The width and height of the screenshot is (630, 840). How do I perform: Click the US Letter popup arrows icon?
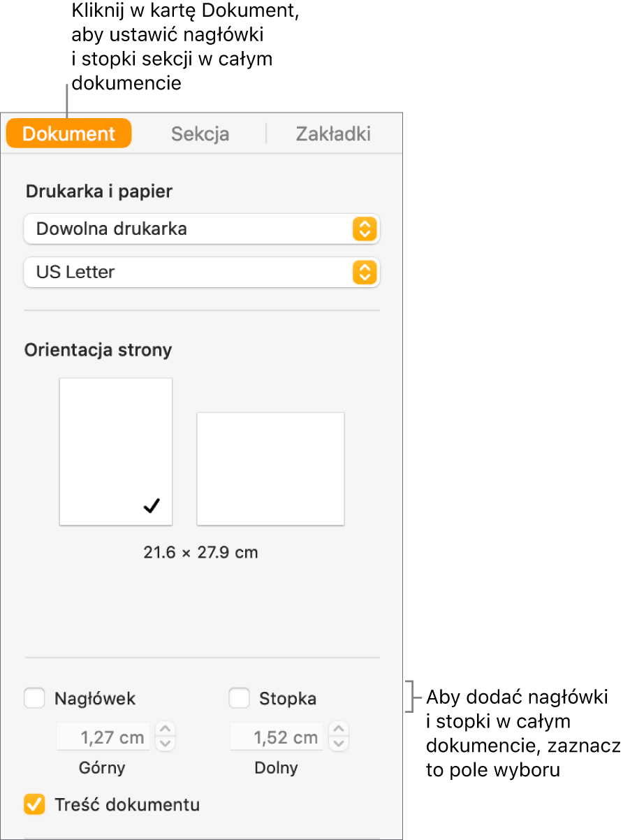(x=365, y=272)
